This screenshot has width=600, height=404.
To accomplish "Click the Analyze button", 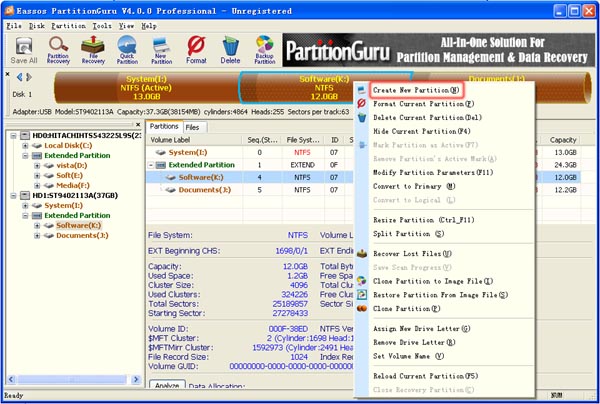I will tap(167, 384).
